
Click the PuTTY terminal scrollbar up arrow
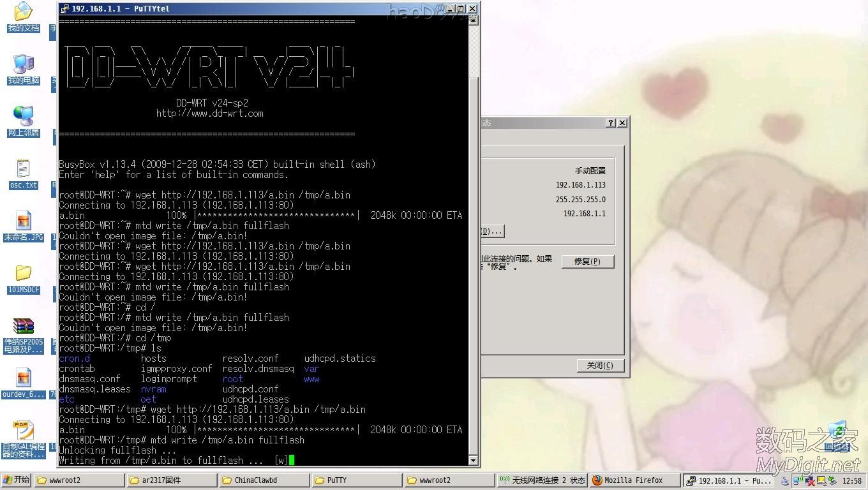click(473, 20)
